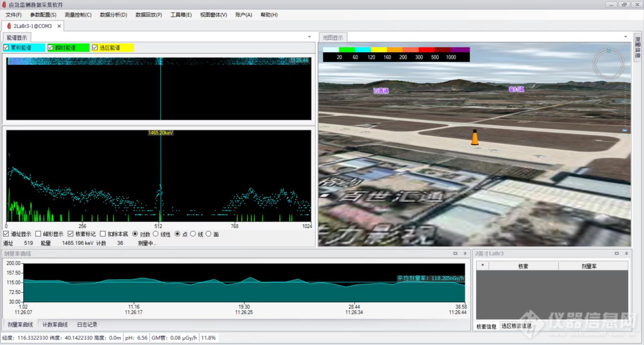Pin the 2英寸LaBr3 panel
The height and width of the screenshot is (345, 644).
tap(626, 253)
